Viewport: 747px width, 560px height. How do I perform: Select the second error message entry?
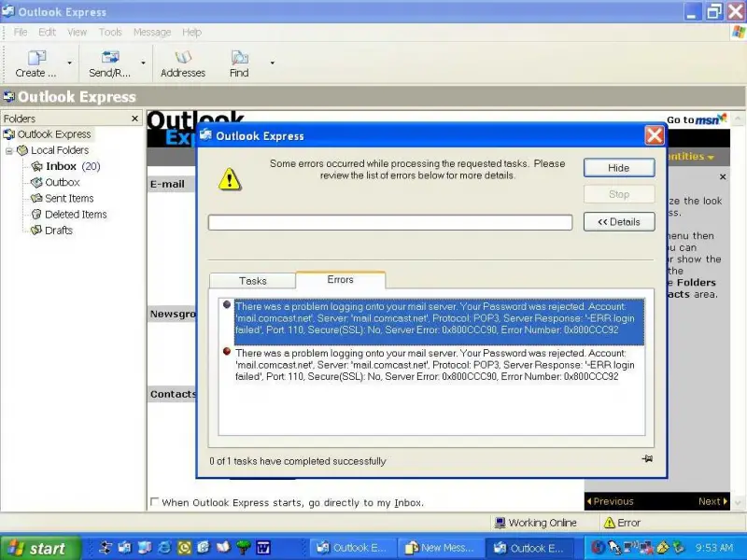433,365
